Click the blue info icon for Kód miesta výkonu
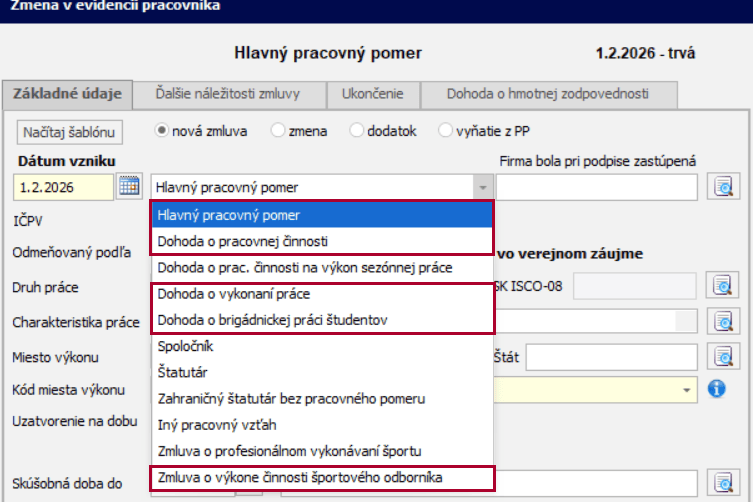753x502 pixels. point(716,389)
